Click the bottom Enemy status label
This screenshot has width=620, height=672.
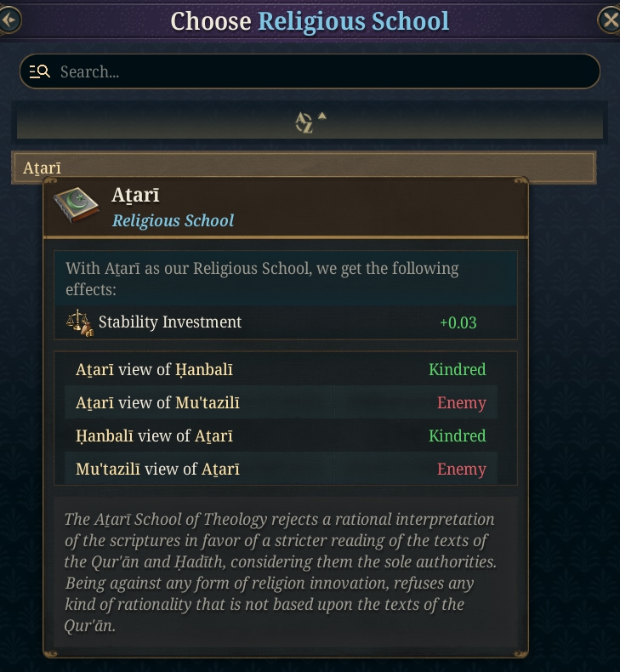coord(462,469)
